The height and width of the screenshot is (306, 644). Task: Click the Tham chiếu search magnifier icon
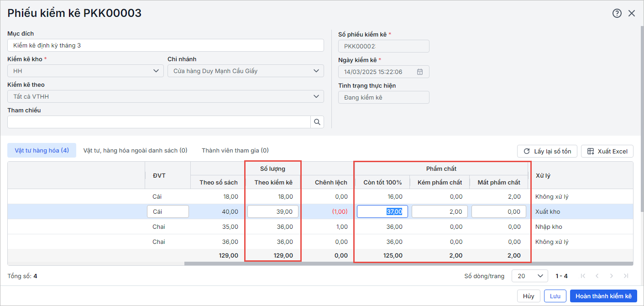(x=317, y=122)
